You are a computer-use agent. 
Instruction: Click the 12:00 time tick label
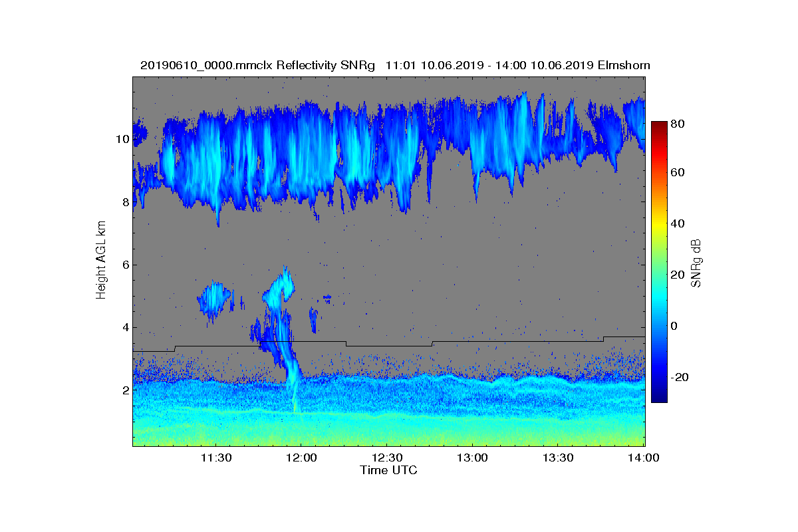click(x=301, y=458)
